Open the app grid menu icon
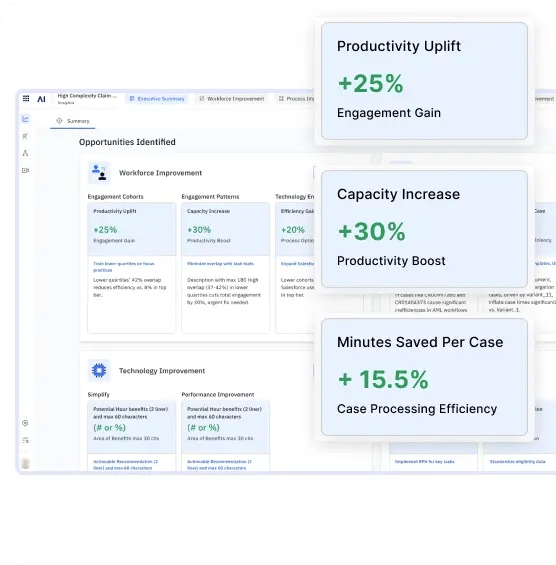 click(x=26, y=98)
